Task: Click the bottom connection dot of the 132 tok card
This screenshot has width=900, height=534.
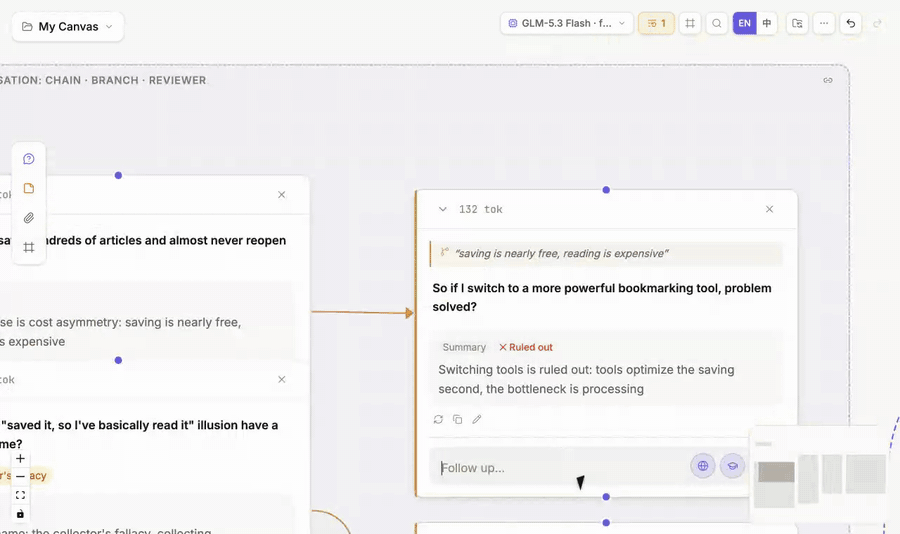Action: pyautogui.click(x=606, y=497)
